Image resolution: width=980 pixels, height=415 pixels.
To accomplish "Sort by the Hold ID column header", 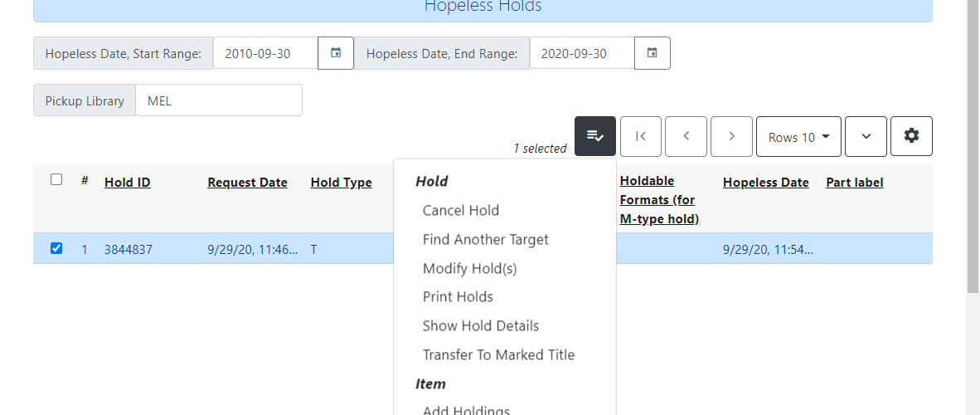I will [x=128, y=182].
